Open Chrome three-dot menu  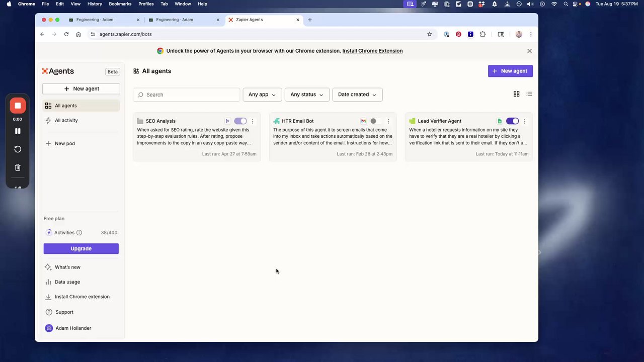[x=531, y=34]
